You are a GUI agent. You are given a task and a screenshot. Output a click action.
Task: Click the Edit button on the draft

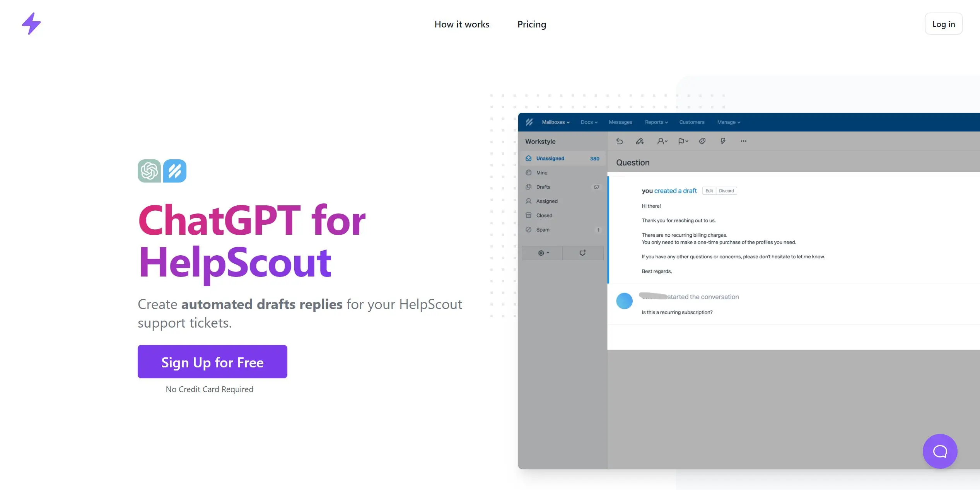[709, 191]
